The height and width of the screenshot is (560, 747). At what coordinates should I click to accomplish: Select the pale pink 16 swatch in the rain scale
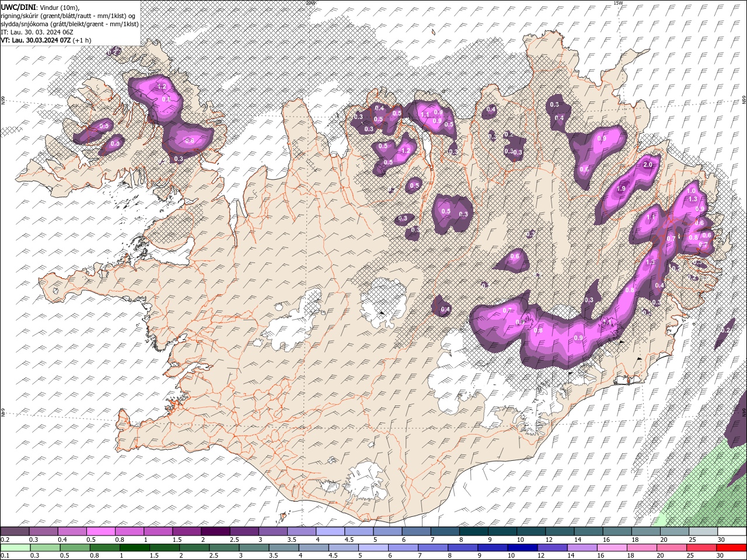[x=613, y=548]
